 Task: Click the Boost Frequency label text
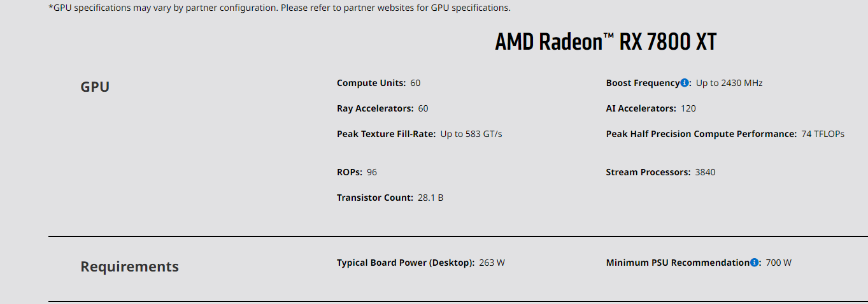tap(643, 83)
